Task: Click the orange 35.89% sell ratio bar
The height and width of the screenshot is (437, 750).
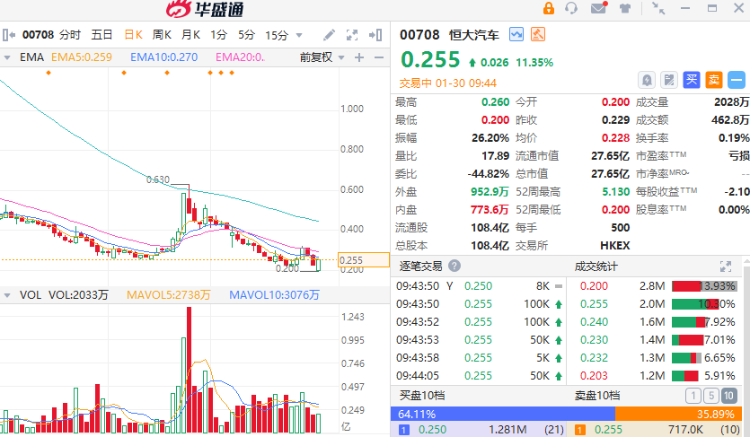Action: pos(678,414)
